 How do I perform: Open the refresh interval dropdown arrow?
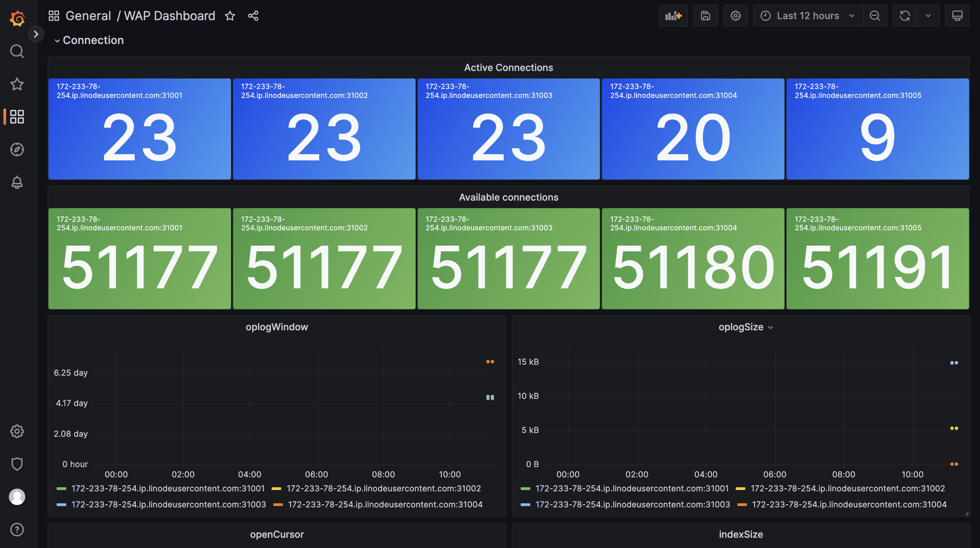pyautogui.click(x=928, y=16)
